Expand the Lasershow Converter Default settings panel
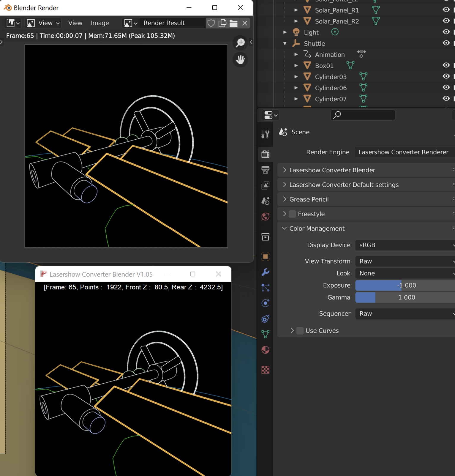 [344, 185]
